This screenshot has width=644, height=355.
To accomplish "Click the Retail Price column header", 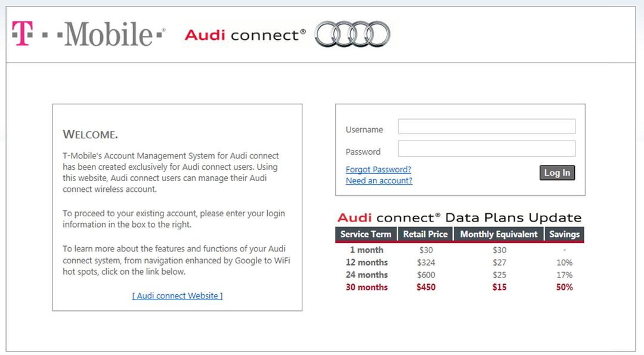I will coord(425,234).
